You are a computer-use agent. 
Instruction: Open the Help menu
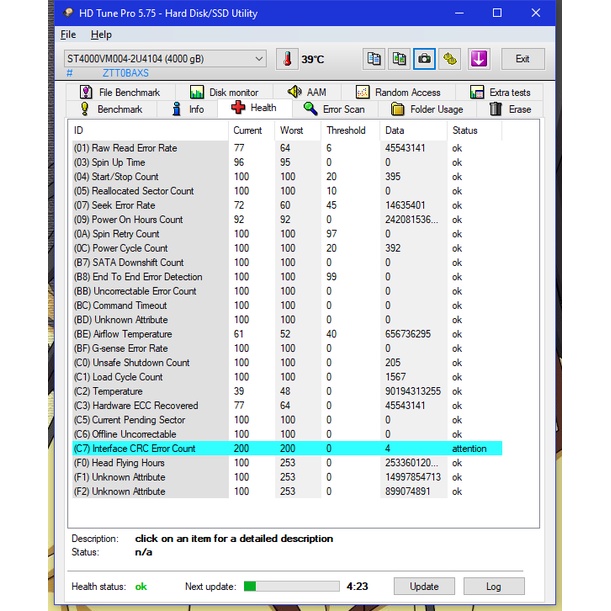pyautogui.click(x=101, y=34)
